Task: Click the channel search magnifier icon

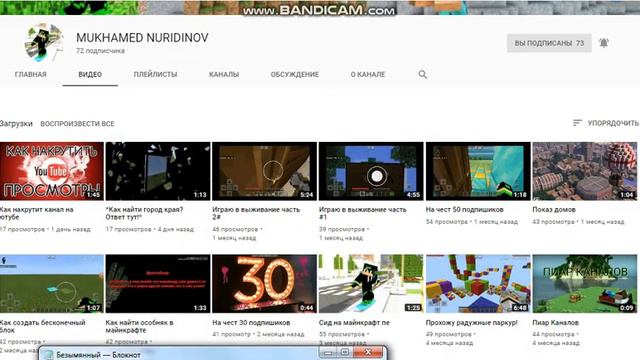Action: click(422, 74)
